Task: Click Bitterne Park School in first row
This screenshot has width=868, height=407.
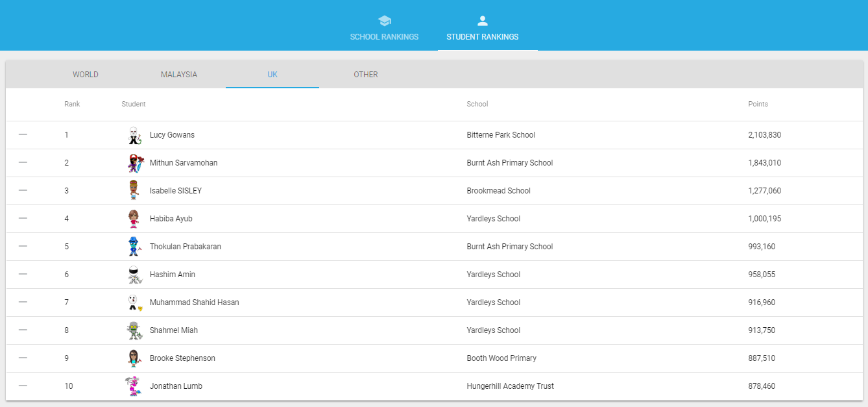Action: coord(501,135)
